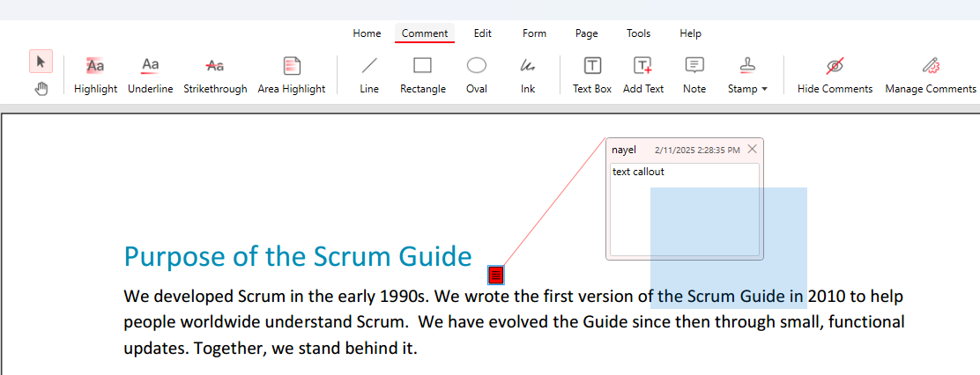Click the Add Text tool
This screenshot has height=375, width=980.
643,76
